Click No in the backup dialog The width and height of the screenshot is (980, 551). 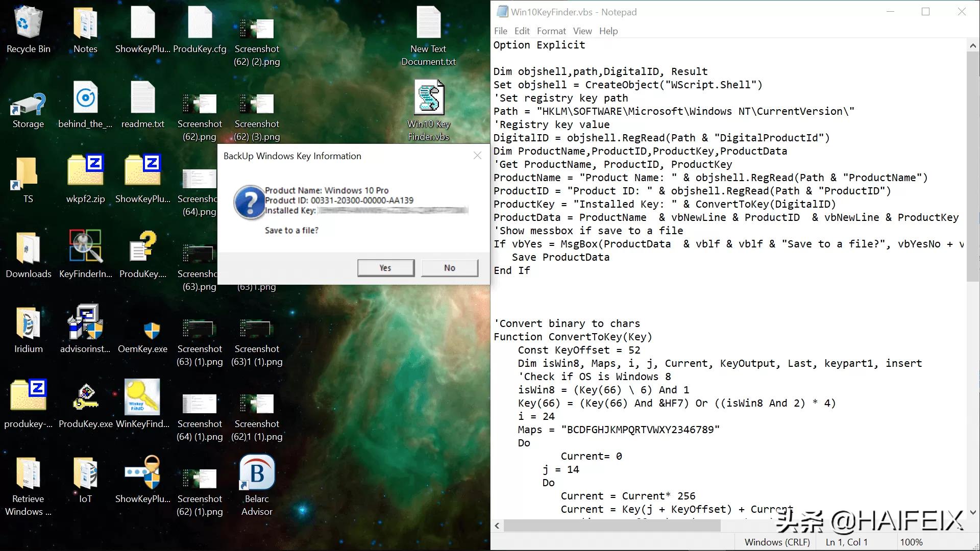click(x=449, y=267)
